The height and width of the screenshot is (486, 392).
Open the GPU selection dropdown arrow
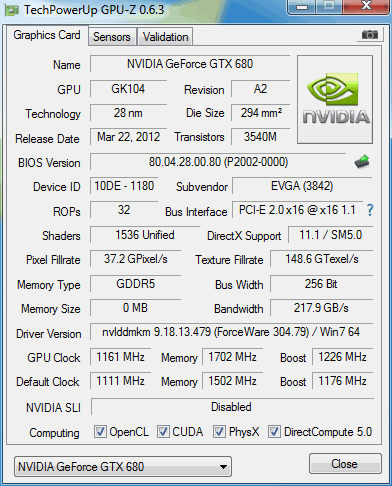(x=224, y=467)
